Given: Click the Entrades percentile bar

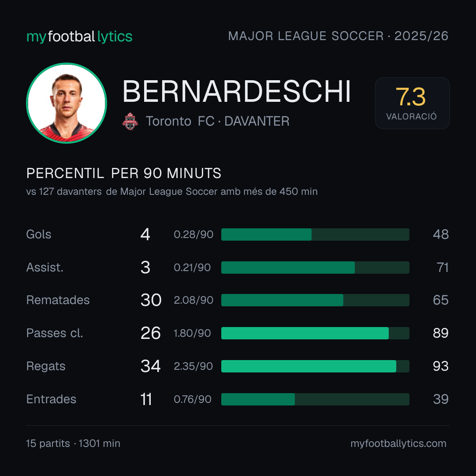Looking at the screenshot, I should pyautogui.click(x=315, y=399).
